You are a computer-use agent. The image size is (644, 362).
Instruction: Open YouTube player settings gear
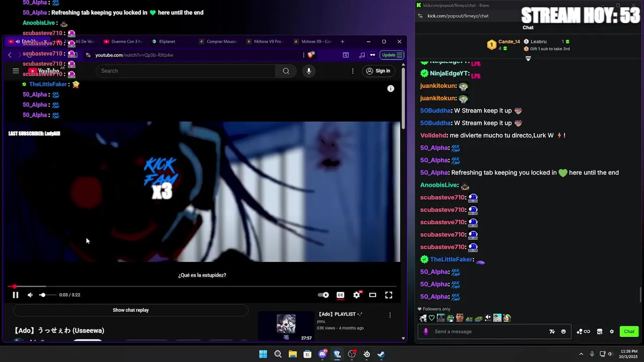click(x=357, y=295)
